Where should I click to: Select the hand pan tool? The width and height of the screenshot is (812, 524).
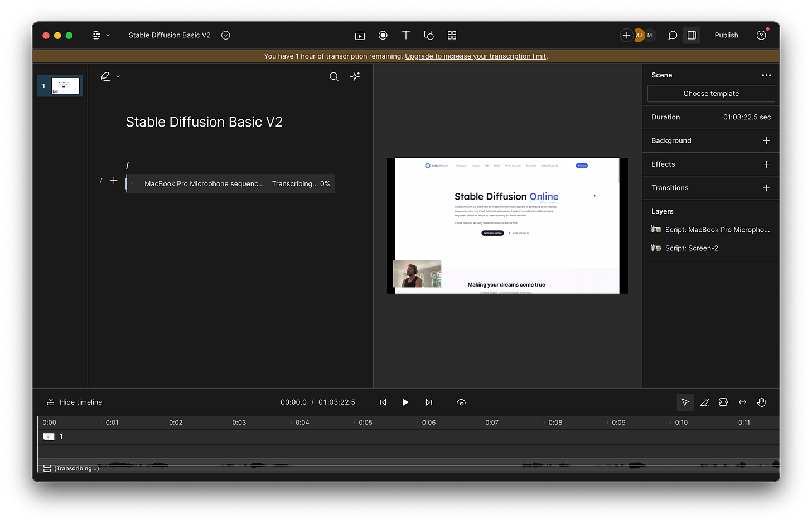click(762, 402)
